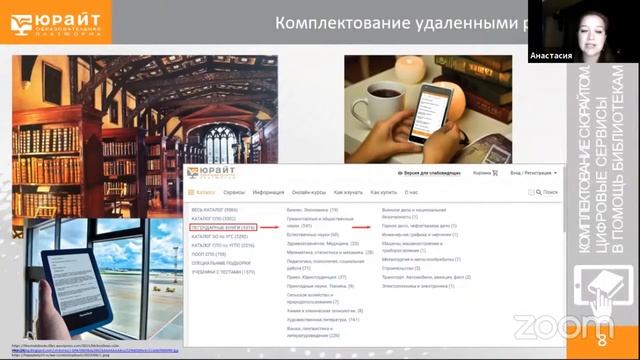
Task: Click the eye icon for Версия для слабовидящих
Action: (x=400, y=173)
